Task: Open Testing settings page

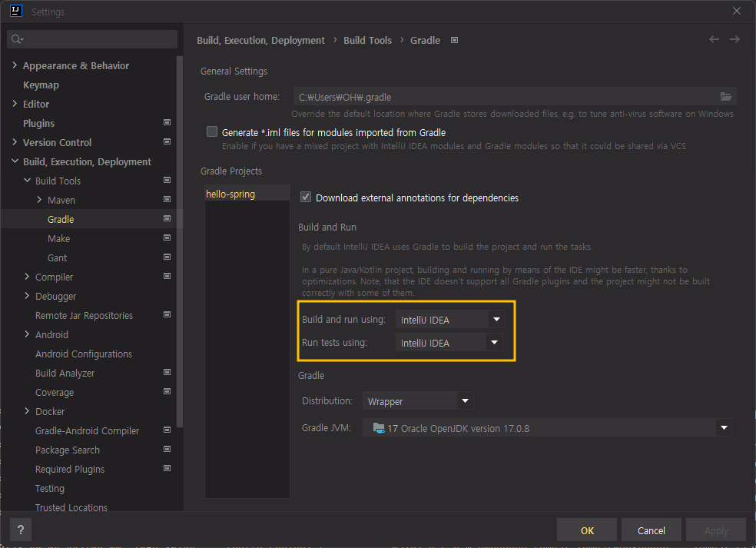Action: tap(50, 488)
